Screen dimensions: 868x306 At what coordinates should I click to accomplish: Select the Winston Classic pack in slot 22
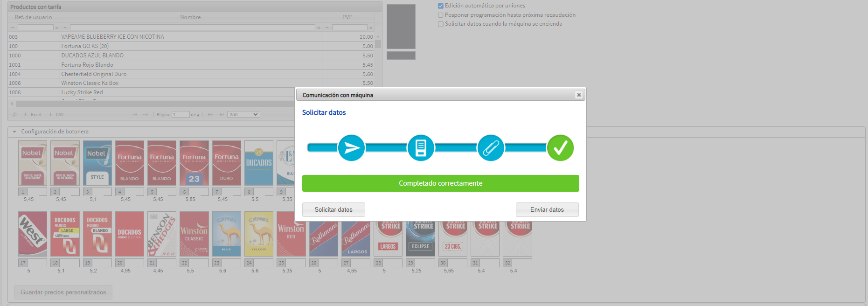pos(194,234)
